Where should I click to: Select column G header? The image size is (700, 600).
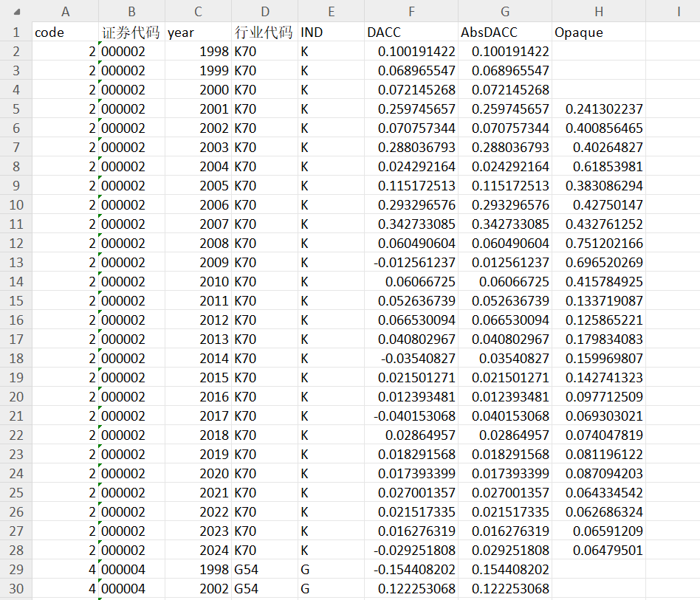point(505,11)
